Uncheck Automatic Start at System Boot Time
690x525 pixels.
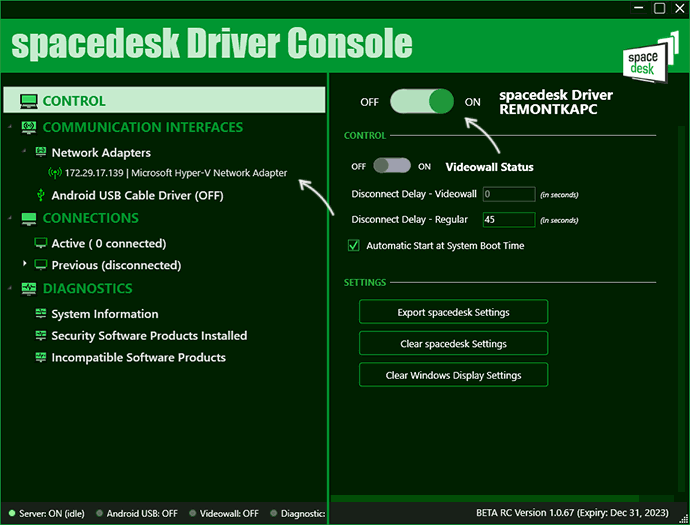354,245
